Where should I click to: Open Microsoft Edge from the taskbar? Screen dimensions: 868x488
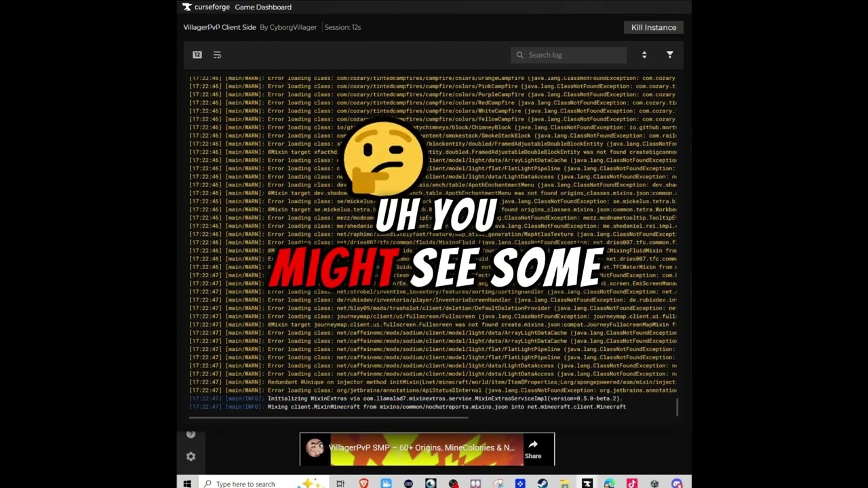click(x=610, y=484)
